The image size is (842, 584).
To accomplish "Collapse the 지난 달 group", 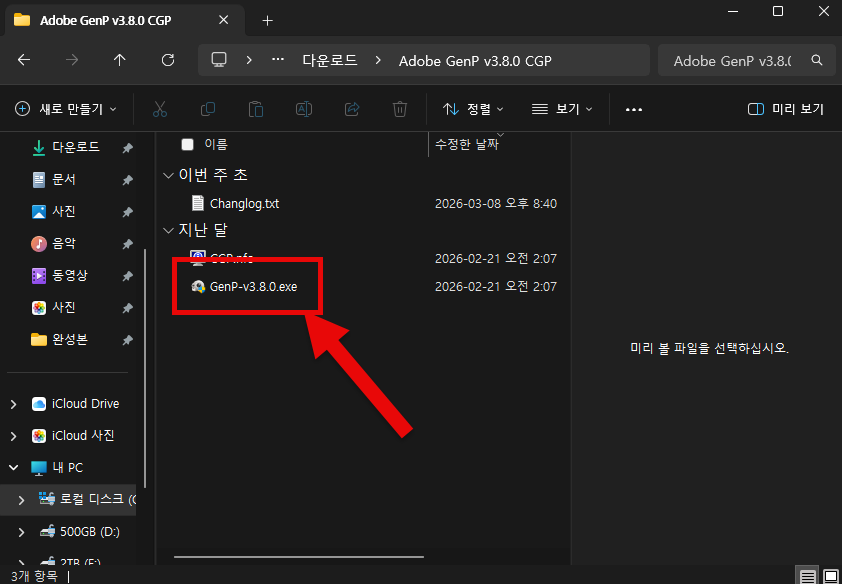I will 169,231.
